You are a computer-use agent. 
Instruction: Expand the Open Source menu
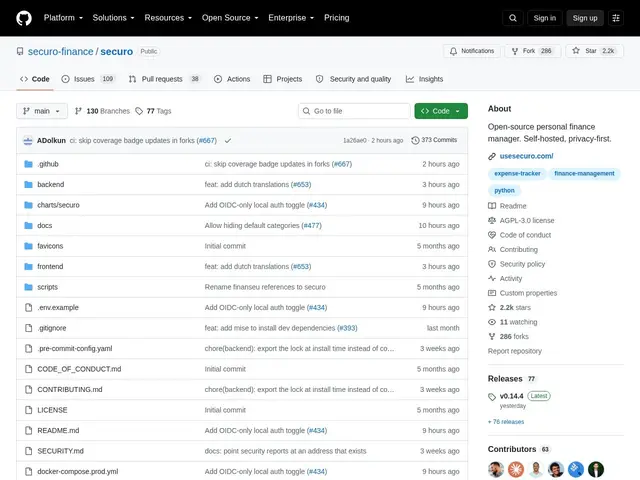point(230,18)
